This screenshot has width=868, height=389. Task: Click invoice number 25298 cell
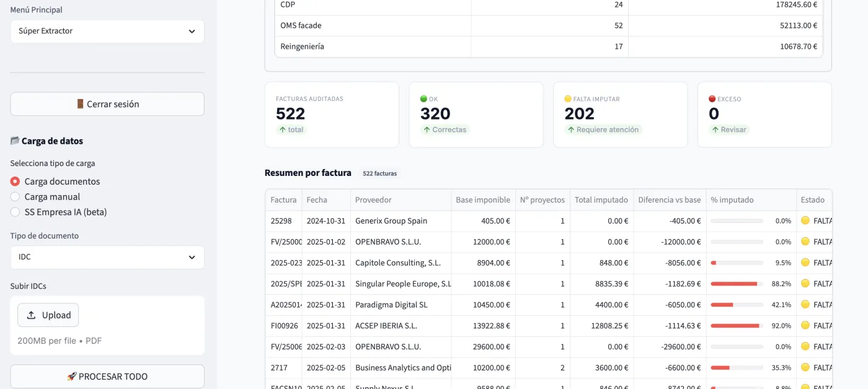tap(283, 221)
